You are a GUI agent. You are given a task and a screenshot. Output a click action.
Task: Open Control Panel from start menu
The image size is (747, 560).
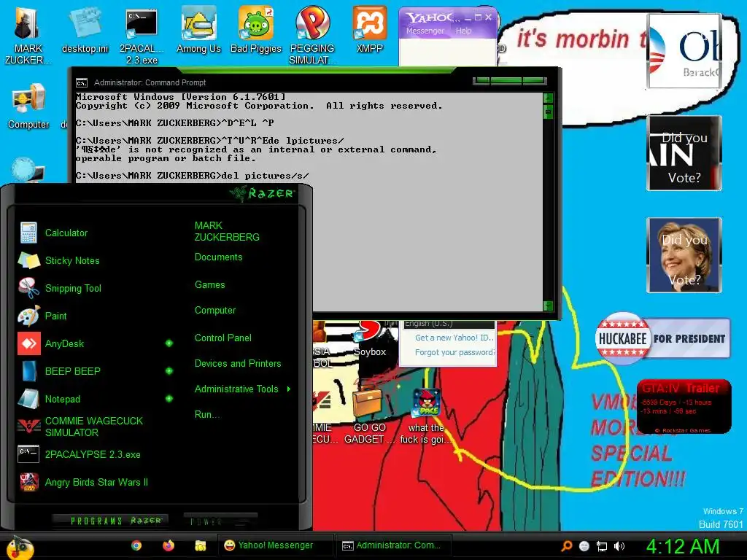[x=223, y=338]
